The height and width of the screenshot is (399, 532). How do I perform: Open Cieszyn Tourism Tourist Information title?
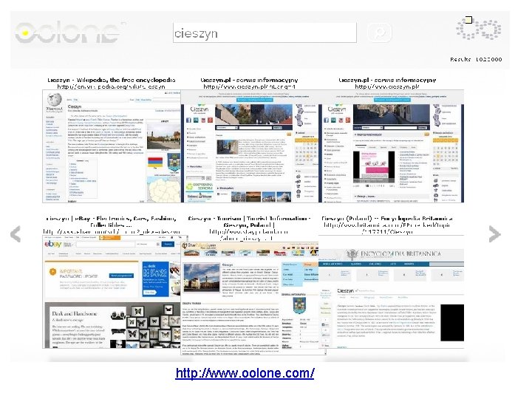250,222
